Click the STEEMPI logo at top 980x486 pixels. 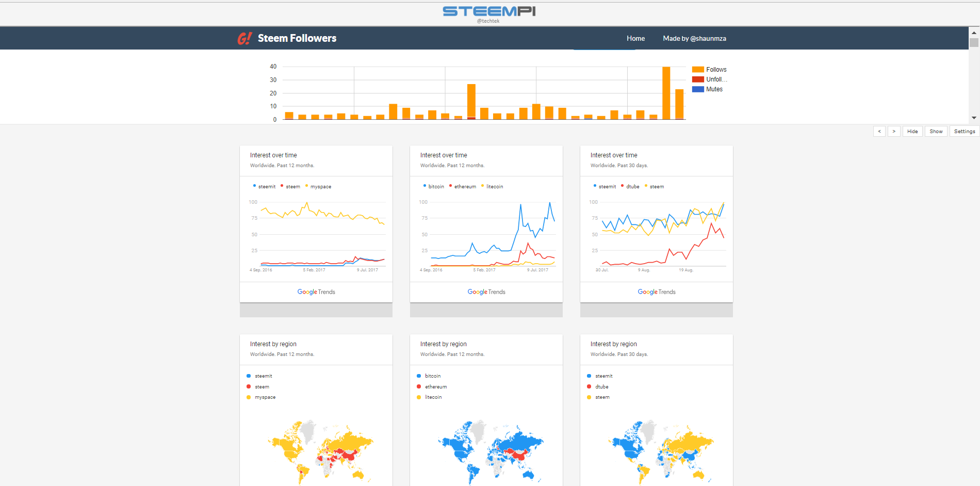click(489, 11)
